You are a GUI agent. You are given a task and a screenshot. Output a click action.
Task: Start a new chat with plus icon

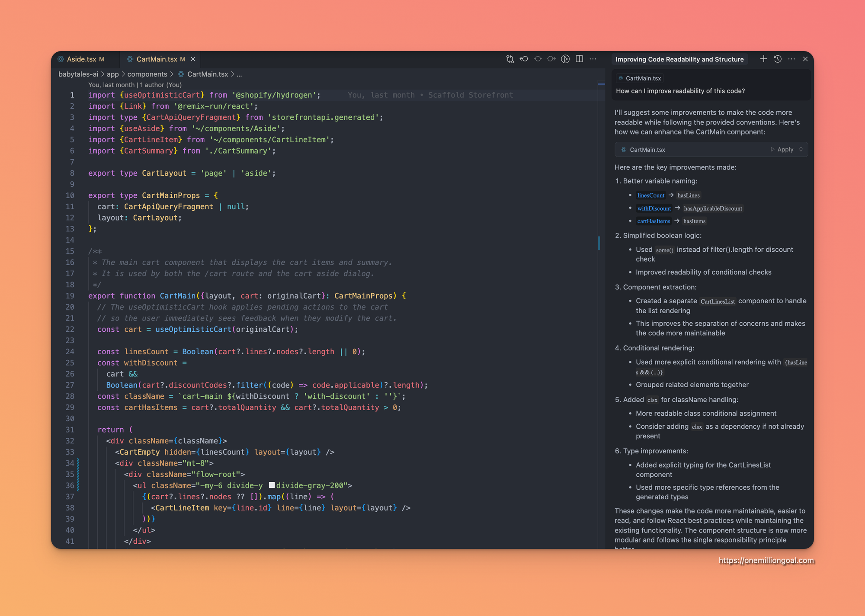point(763,59)
